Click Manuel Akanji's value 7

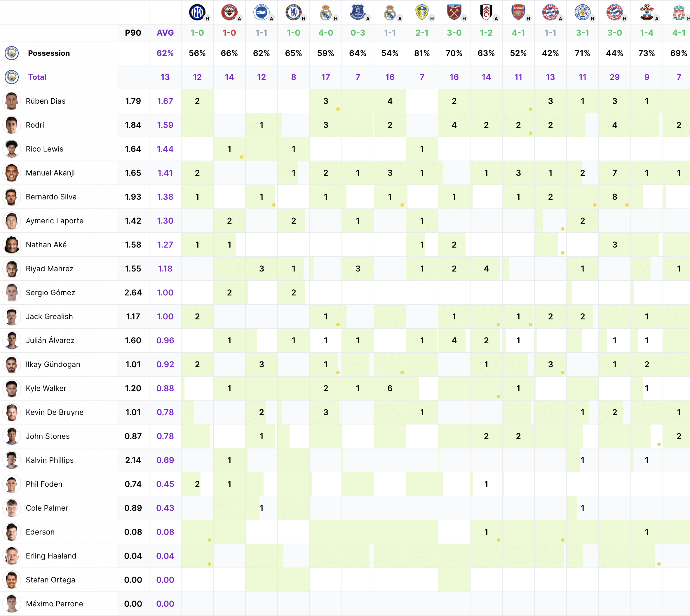[614, 173]
